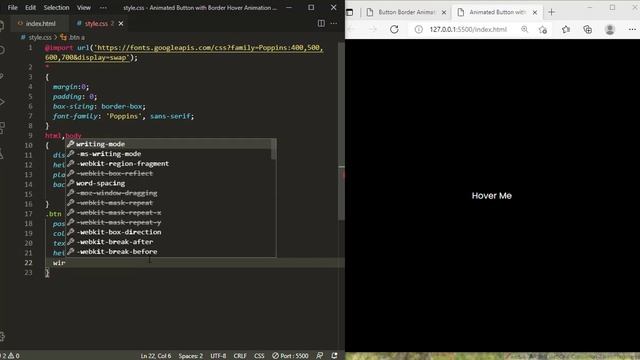Pick the word-spacing suggestion
Image resolution: width=640 pixels, height=360 pixels.
(171, 183)
